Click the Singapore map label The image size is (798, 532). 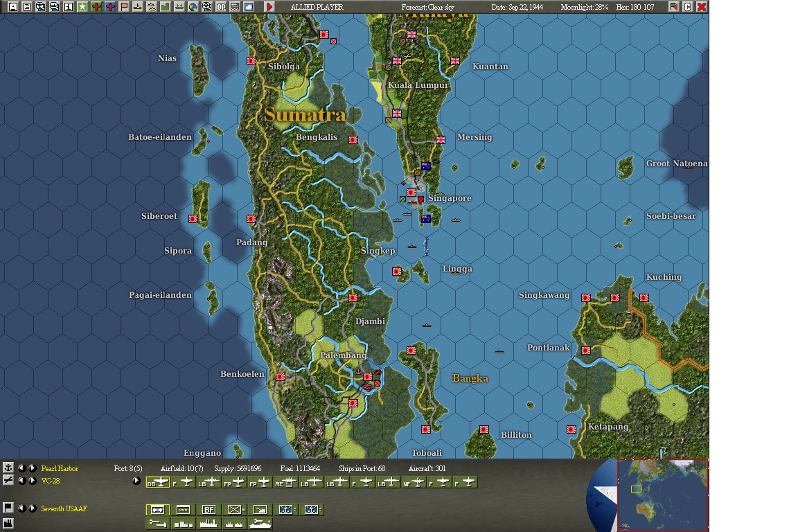point(450,197)
